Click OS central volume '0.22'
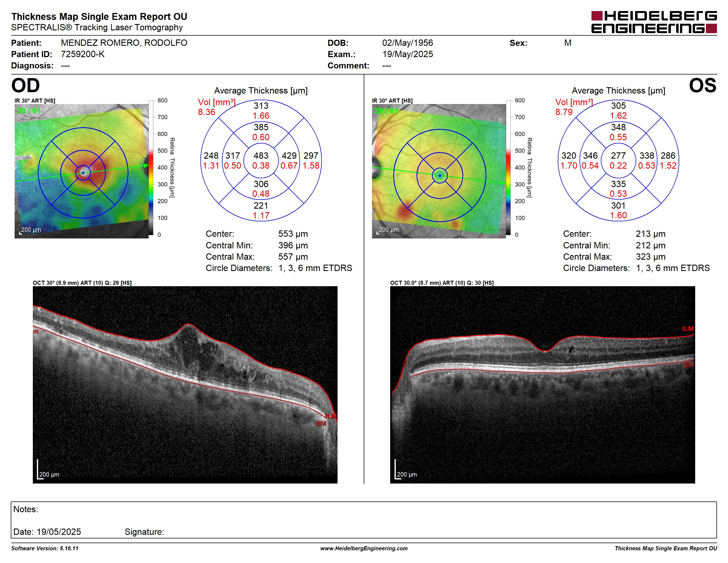728x563 pixels. coord(618,166)
